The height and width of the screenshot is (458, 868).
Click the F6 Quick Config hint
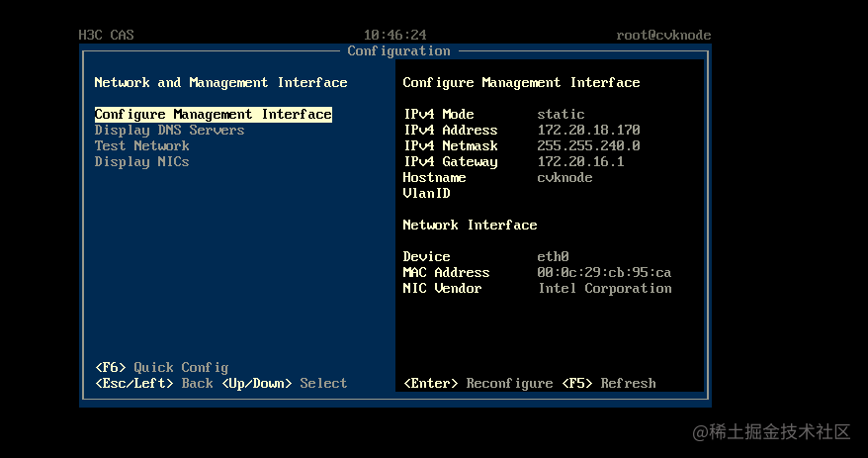[x=161, y=368]
